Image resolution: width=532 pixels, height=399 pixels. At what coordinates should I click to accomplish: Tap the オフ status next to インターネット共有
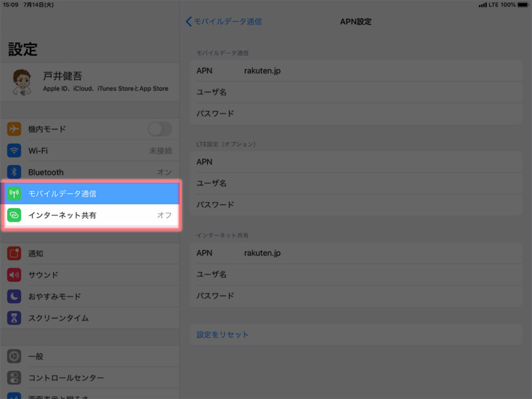[x=164, y=215]
